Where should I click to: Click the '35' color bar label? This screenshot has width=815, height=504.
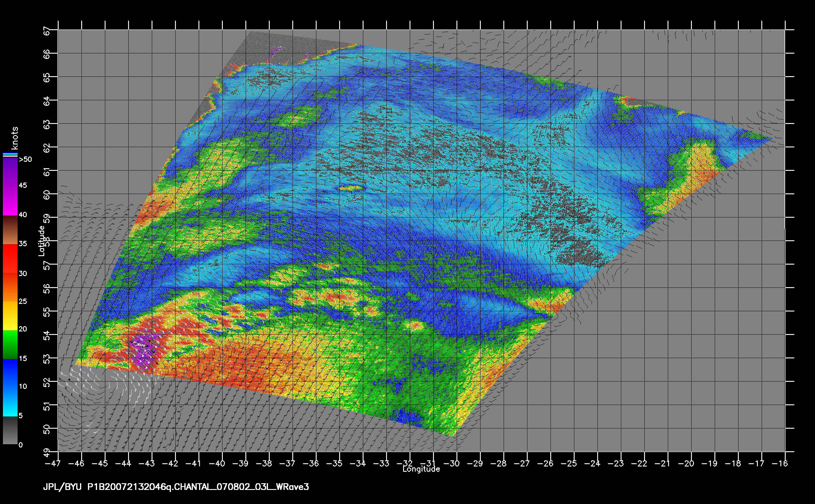(x=23, y=244)
